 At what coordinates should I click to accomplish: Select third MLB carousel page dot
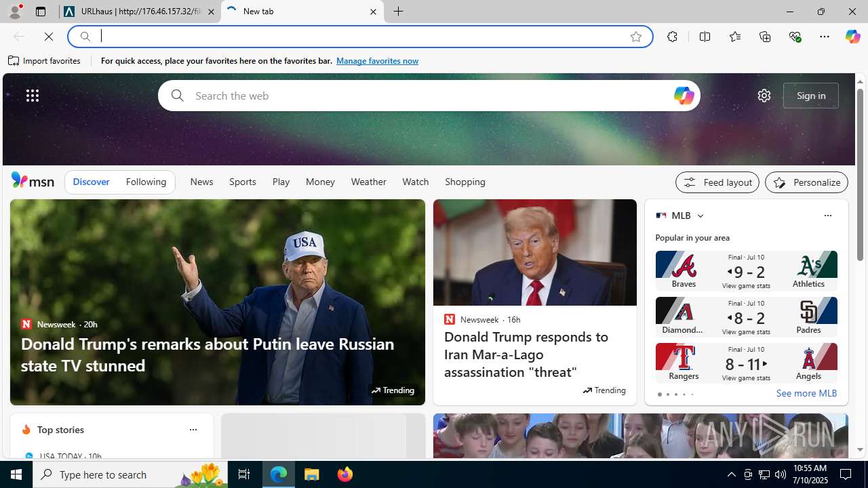tap(675, 394)
